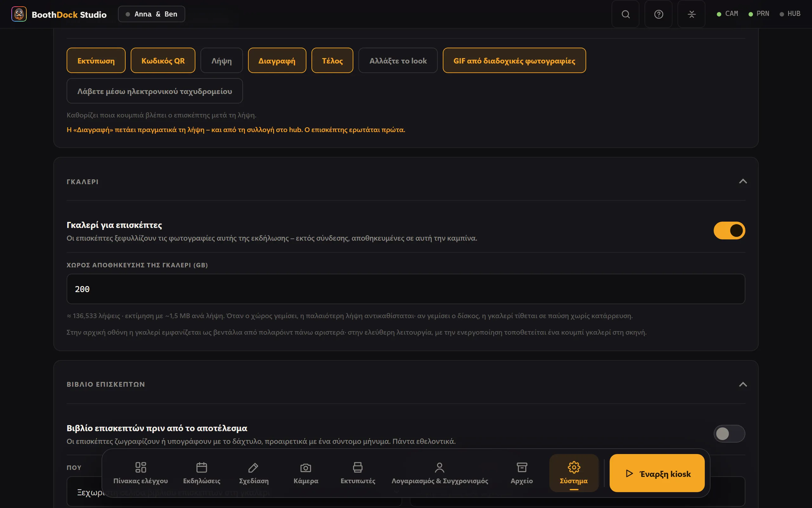
Task: Collapse the ΓΚΑΛΕΡΙ section chevron
Action: pos(743,181)
